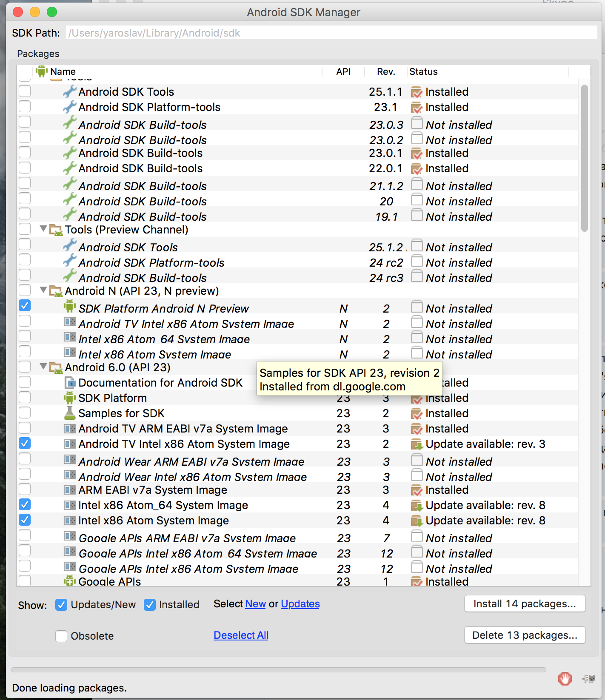The width and height of the screenshot is (605, 700).
Task: Click the package loading progress bar
Action: click(x=279, y=670)
